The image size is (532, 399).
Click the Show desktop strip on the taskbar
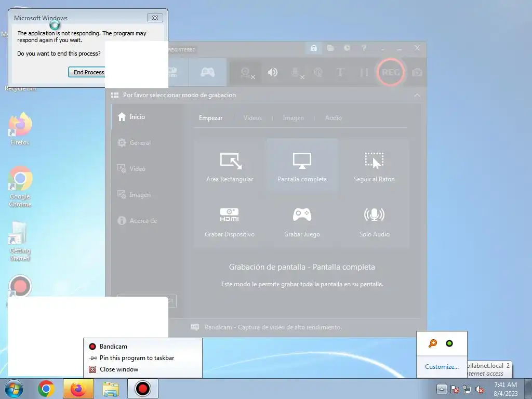coord(528,389)
